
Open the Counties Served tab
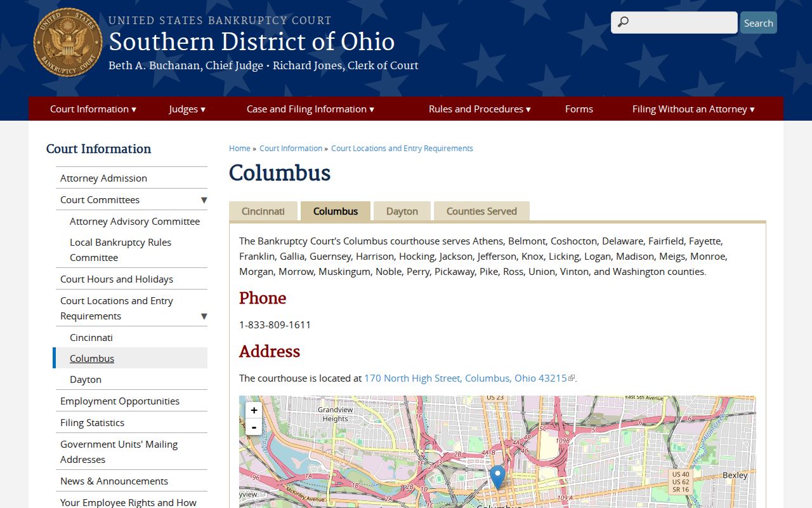point(481,211)
